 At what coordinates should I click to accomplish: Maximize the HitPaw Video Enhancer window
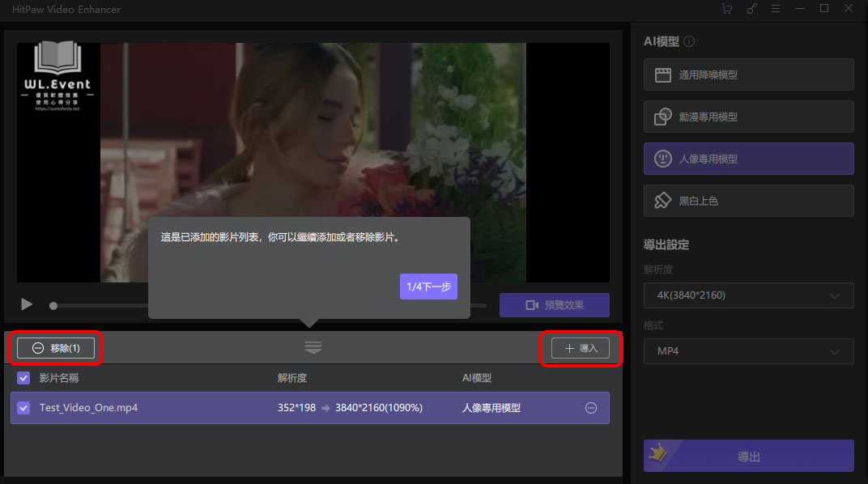[x=824, y=9]
